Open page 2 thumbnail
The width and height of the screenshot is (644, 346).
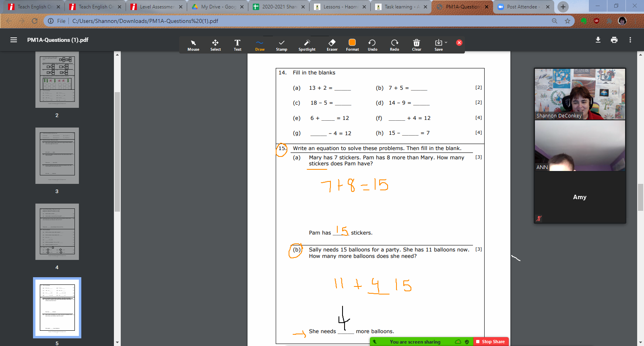tap(57, 80)
